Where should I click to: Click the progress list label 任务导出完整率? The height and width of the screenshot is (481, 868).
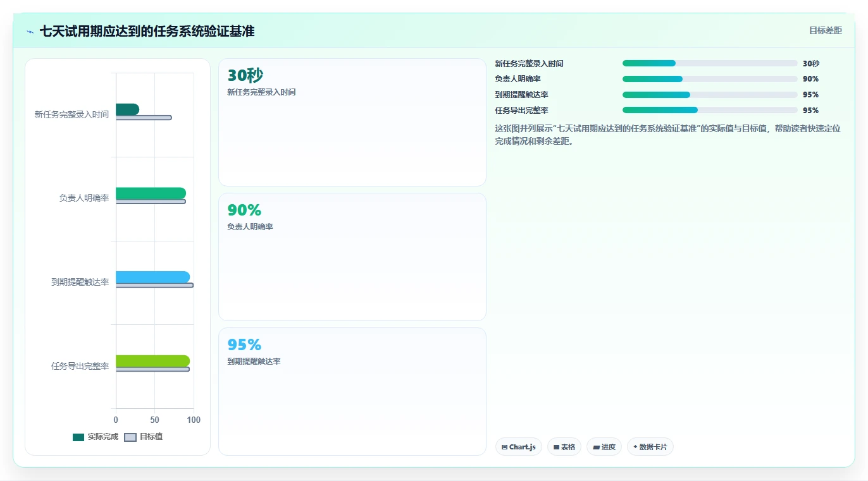tap(521, 110)
